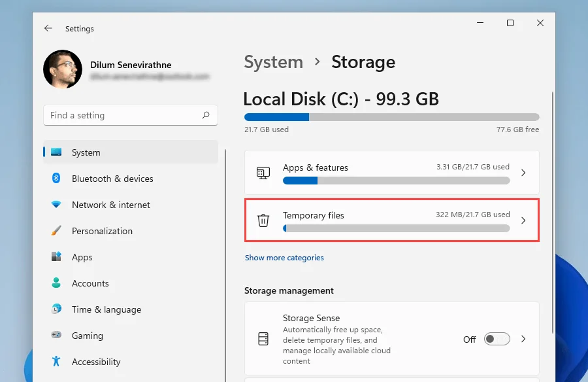The height and width of the screenshot is (382, 588).
Task: Click the Storage Sense drive icon
Action: (263, 339)
